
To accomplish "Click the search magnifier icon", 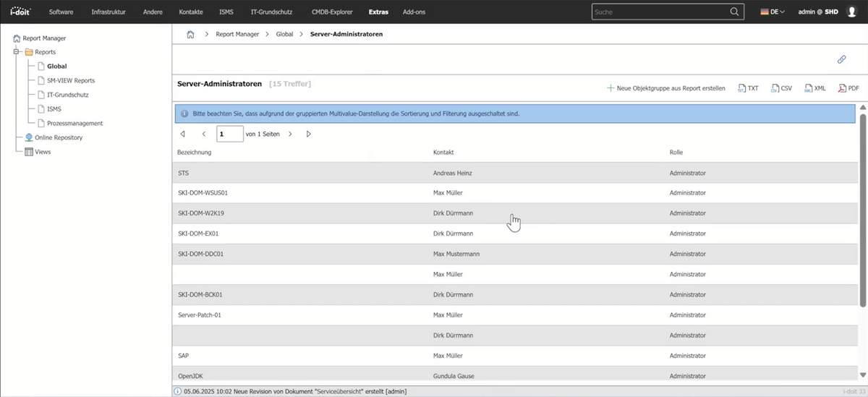I will click(x=735, y=12).
